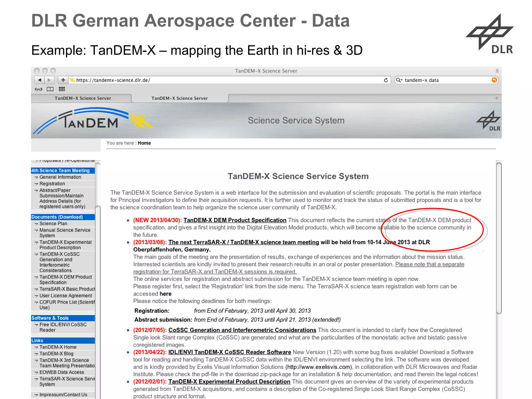Open TanDEM-X Blog link
Image resolution: width=532 pixels, height=399 pixels.
coord(56,354)
